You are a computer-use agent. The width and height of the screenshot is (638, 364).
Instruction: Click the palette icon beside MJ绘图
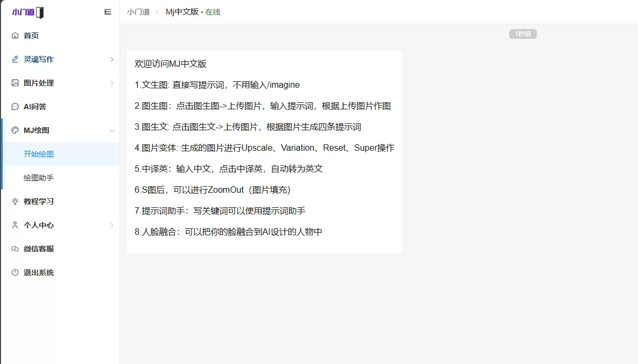tap(15, 130)
